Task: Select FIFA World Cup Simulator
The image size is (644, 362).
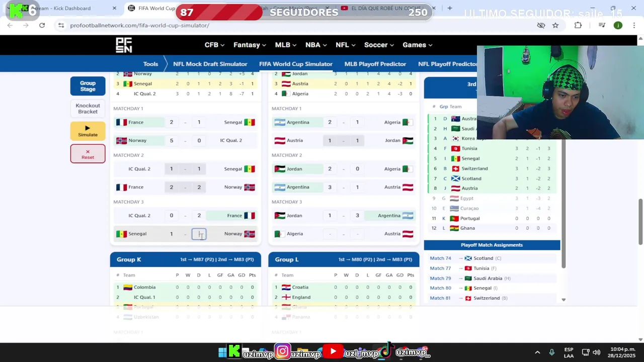Action: (296, 64)
